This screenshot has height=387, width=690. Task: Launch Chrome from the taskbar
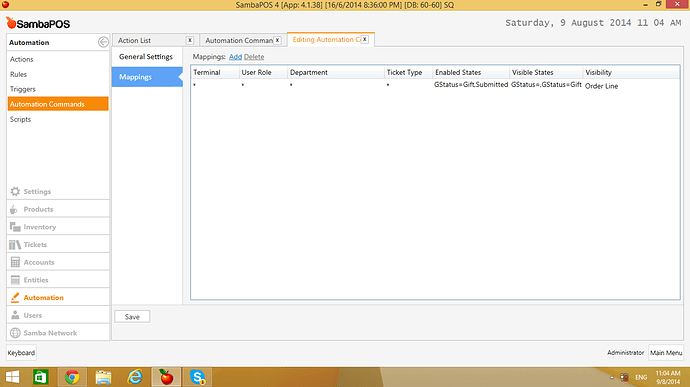(x=72, y=377)
